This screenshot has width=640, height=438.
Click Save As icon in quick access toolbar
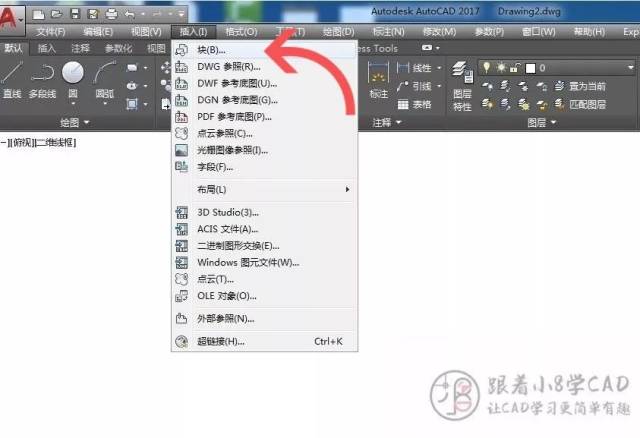[x=93, y=15]
